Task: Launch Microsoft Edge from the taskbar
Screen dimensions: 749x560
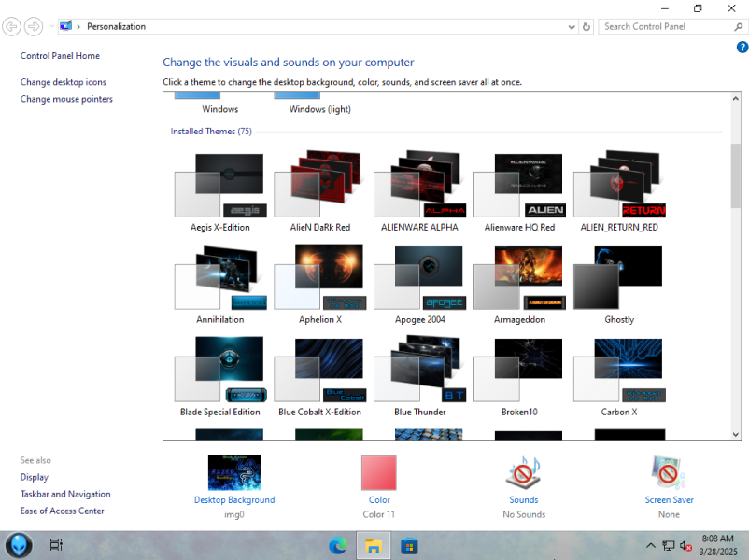Action: [338, 546]
